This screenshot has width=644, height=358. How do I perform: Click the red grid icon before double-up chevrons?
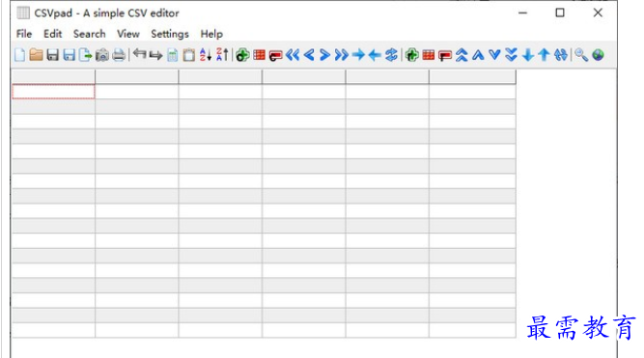429,55
